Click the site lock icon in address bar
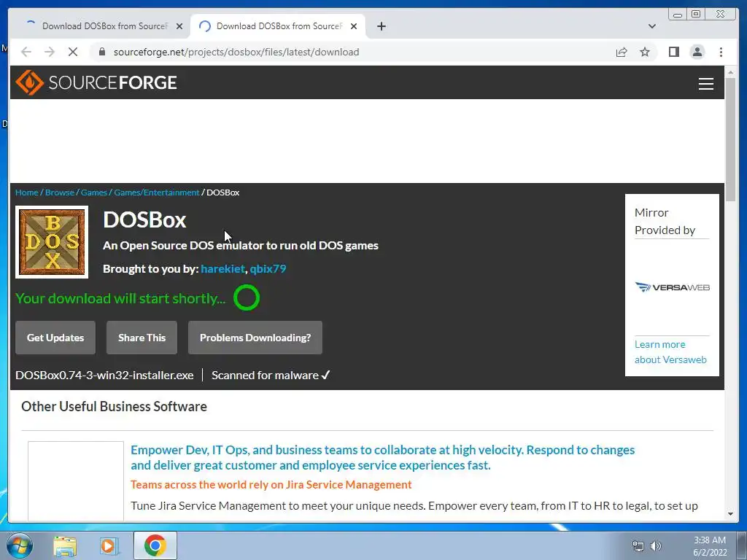The height and width of the screenshot is (560, 747). (102, 52)
